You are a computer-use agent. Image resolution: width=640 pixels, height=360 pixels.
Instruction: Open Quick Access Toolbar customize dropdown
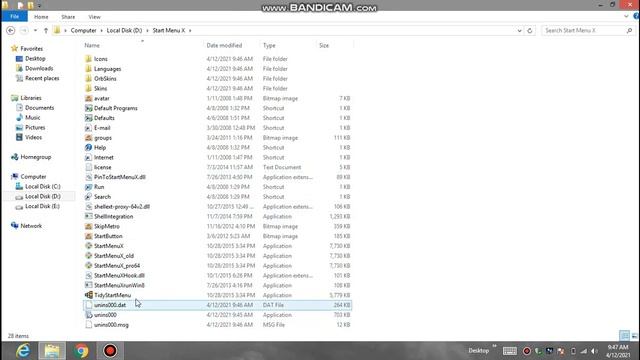tap(39, 6)
